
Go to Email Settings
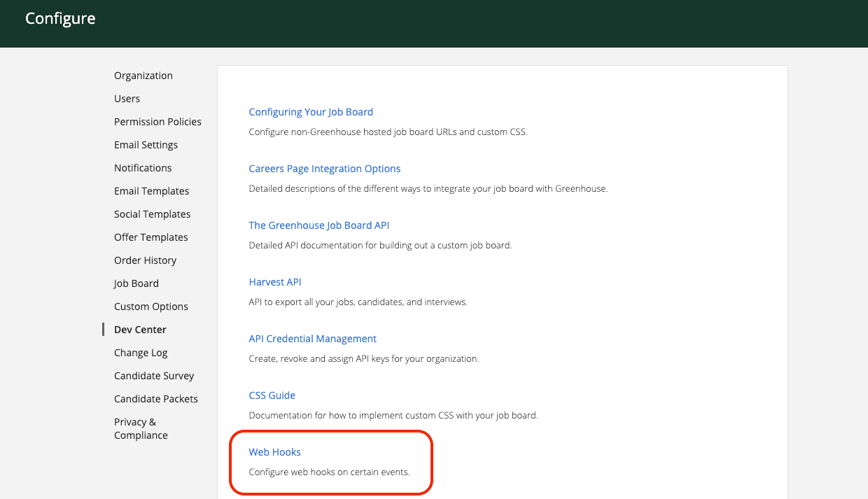point(146,145)
